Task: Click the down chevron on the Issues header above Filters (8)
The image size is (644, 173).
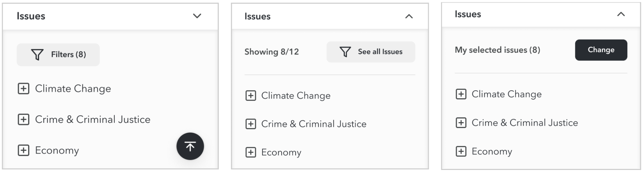Action: tap(197, 16)
